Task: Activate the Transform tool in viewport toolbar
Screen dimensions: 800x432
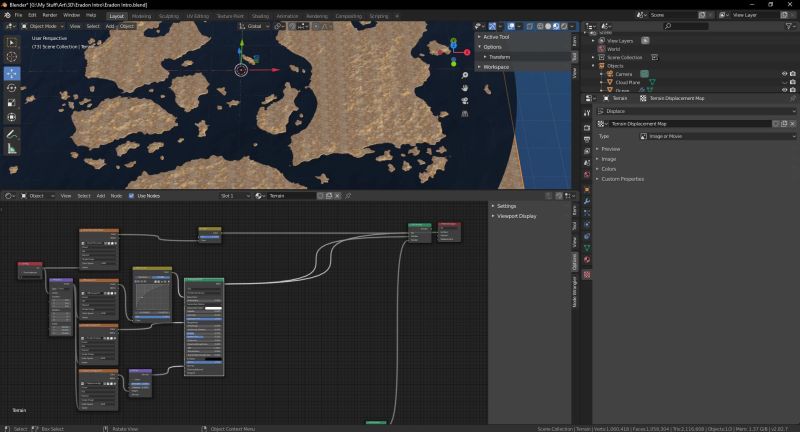Action: click(12, 117)
